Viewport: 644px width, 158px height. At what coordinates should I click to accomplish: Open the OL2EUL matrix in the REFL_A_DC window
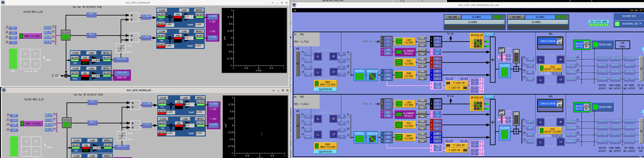click(x=66, y=35)
